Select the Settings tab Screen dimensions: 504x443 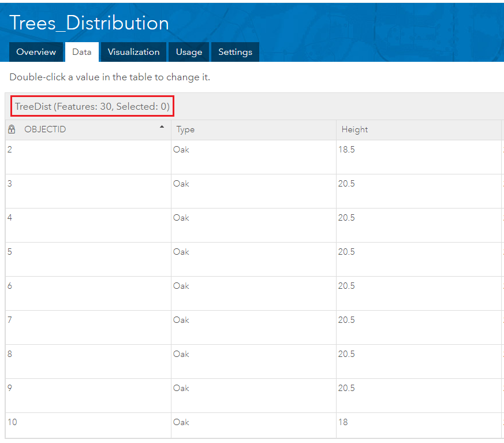pyautogui.click(x=235, y=52)
